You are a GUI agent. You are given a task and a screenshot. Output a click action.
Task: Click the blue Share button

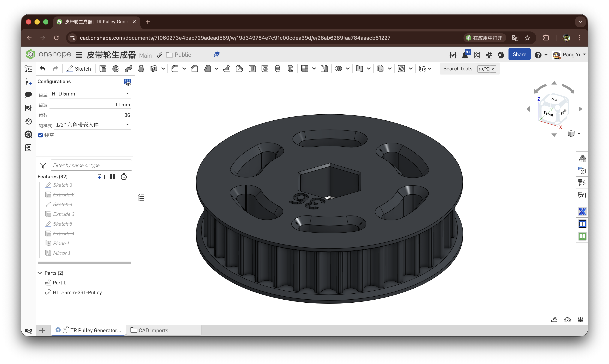point(519,54)
